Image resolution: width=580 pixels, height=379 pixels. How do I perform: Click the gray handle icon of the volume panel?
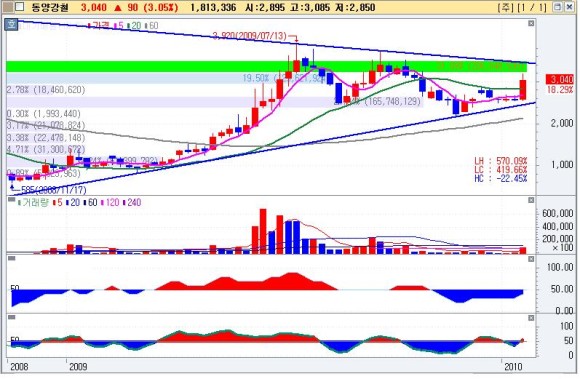pos(11,200)
